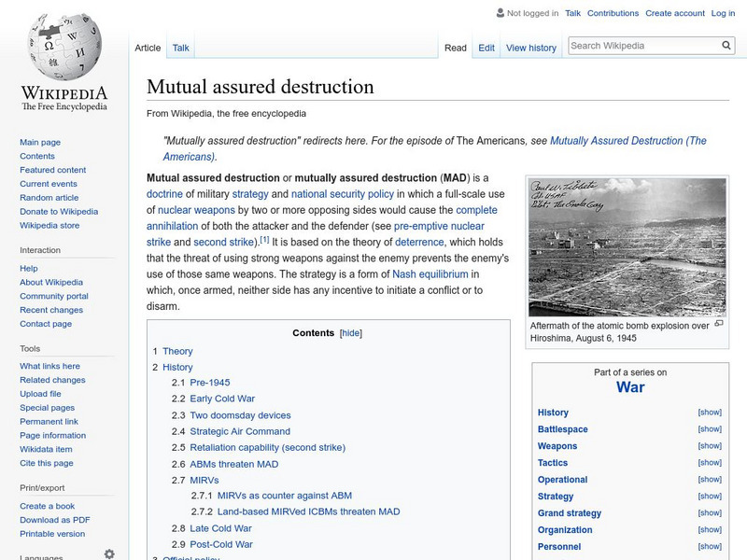The height and width of the screenshot is (560, 747).
Task: Open the Help link
Action: click(29, 268)
